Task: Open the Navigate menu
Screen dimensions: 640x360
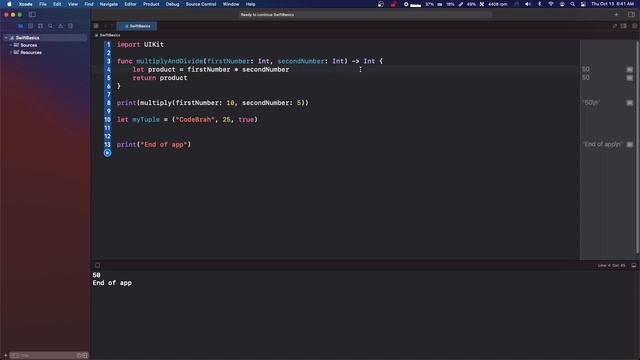Action: pyautogui.click(x=109, y=4)
